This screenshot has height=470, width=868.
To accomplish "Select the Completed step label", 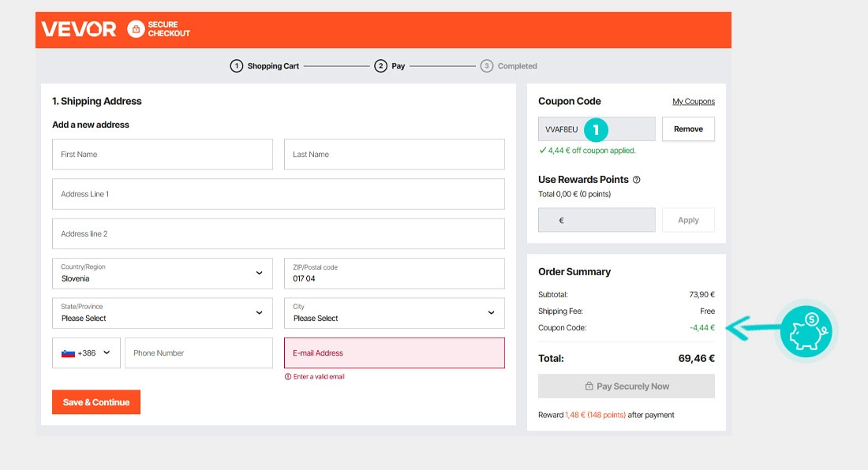I will coord(517,66).
